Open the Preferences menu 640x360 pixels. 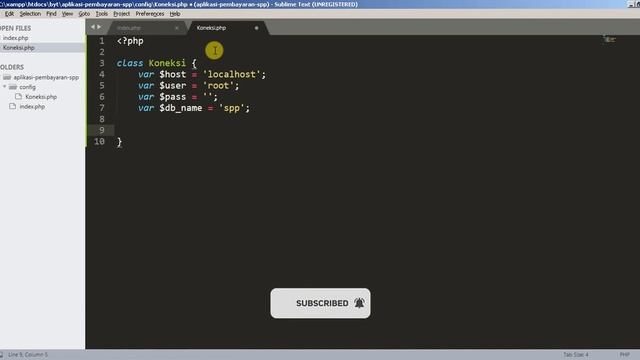pyautogui.click(x=150, y=13)
